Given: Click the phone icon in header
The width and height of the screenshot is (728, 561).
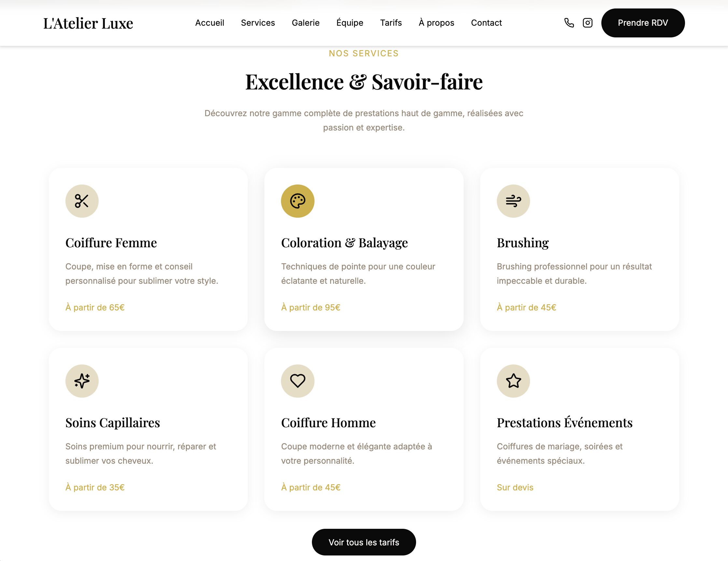Looking at the screenshot, I should coord(569,23).
